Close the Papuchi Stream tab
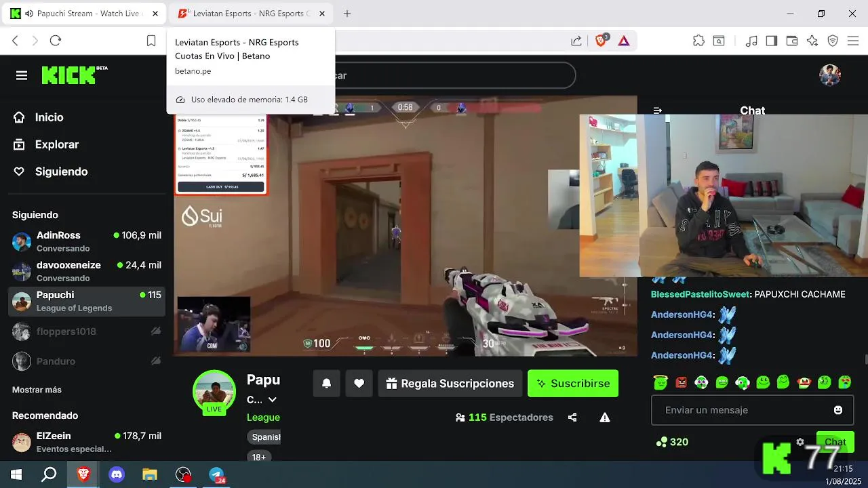 [x=155, y=14]
